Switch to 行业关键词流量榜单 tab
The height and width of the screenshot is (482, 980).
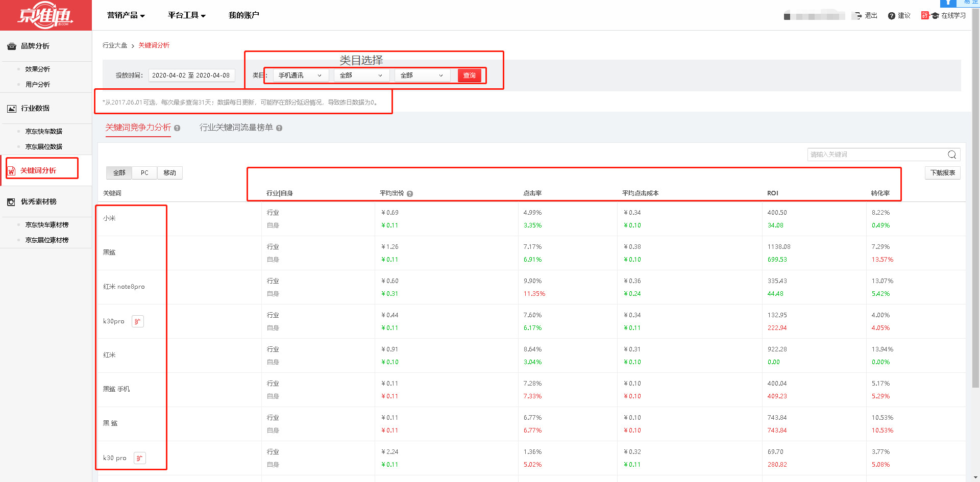pos(236,128)
